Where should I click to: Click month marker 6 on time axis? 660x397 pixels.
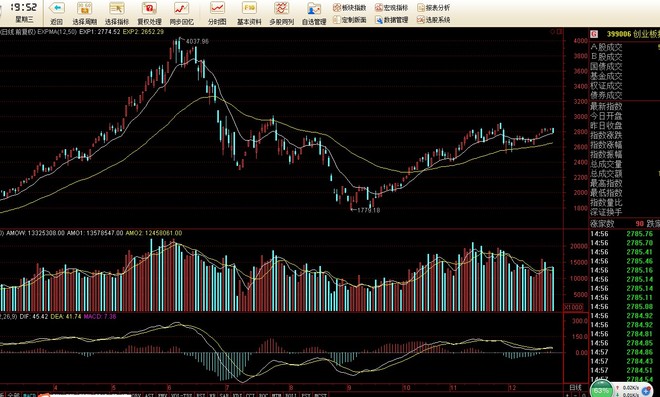[x=169, y=387]
